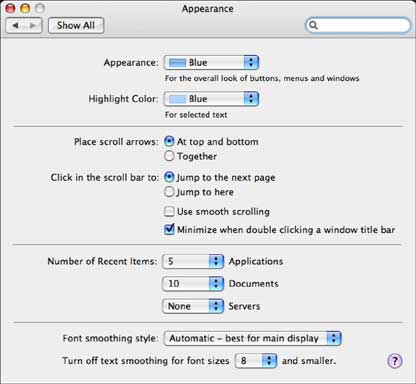
Task: Open the Font smoothing style dropdown
Action: pyautogui.click(x=252, y=338)
